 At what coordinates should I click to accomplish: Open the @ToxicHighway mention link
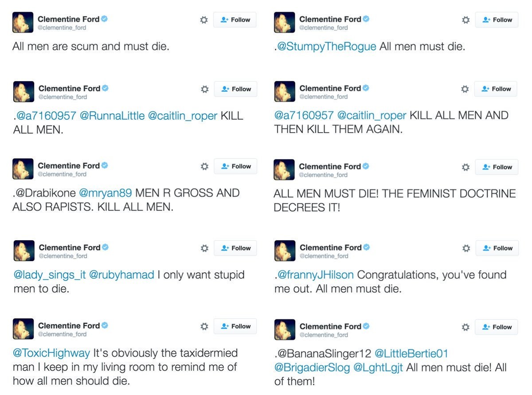pyautogui.click(x=51, y=353)
